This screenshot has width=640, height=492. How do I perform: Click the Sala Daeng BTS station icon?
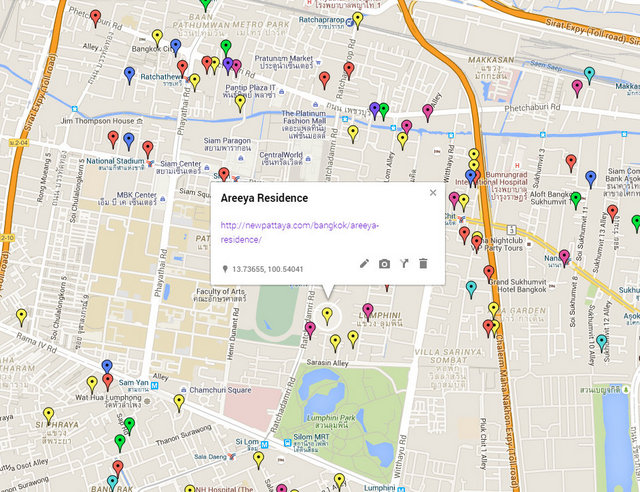(231, 456)
